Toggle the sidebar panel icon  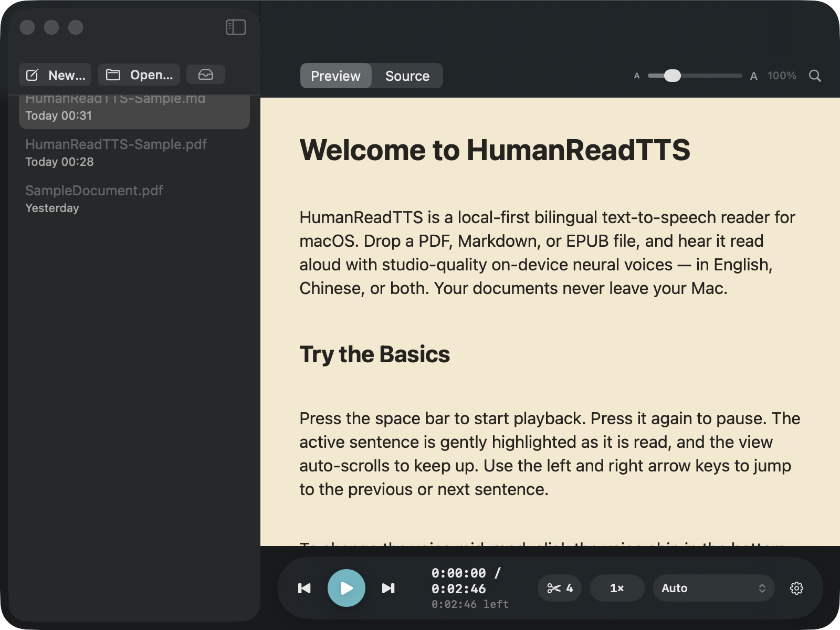click(236, 27)
